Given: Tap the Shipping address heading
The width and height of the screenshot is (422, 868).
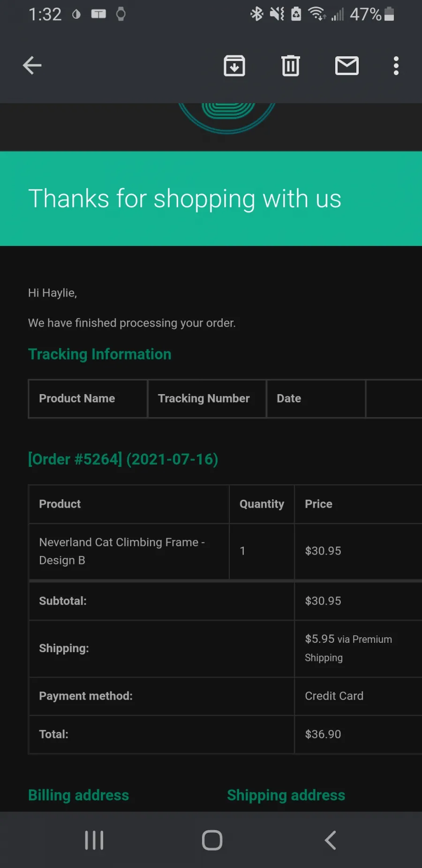Looking at the screenshot, I should click(x=286, y=795).
